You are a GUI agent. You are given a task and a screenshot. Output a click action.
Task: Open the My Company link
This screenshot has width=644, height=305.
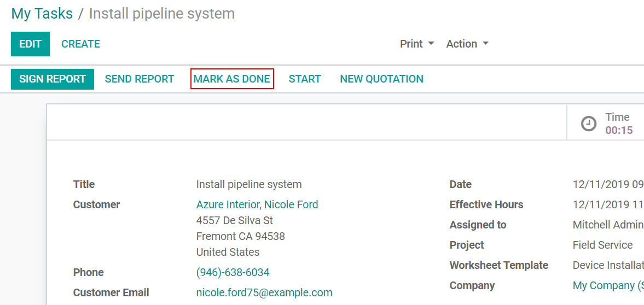[x=608, y=286]
